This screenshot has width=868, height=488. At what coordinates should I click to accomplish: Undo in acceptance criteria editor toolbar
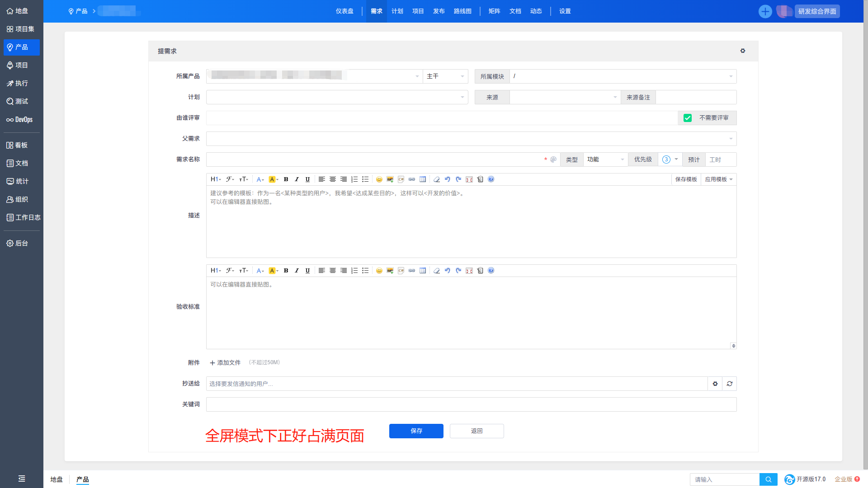pyautogui.click(x=447, y=271)
